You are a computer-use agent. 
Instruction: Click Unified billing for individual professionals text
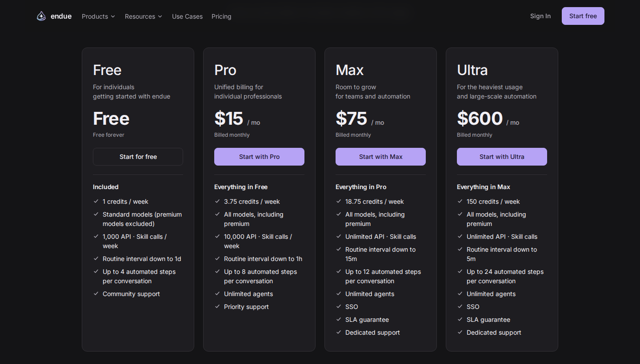(x=248, y=92)
